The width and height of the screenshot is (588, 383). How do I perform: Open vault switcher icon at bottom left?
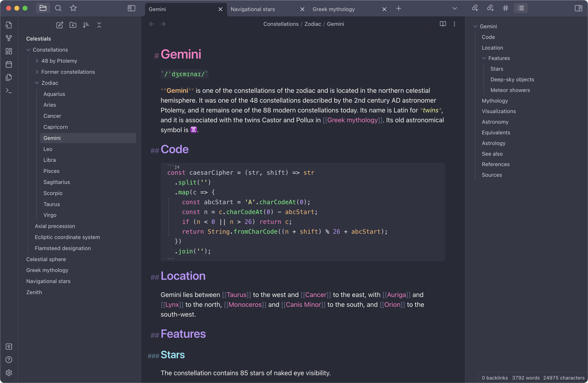[9, 347]
